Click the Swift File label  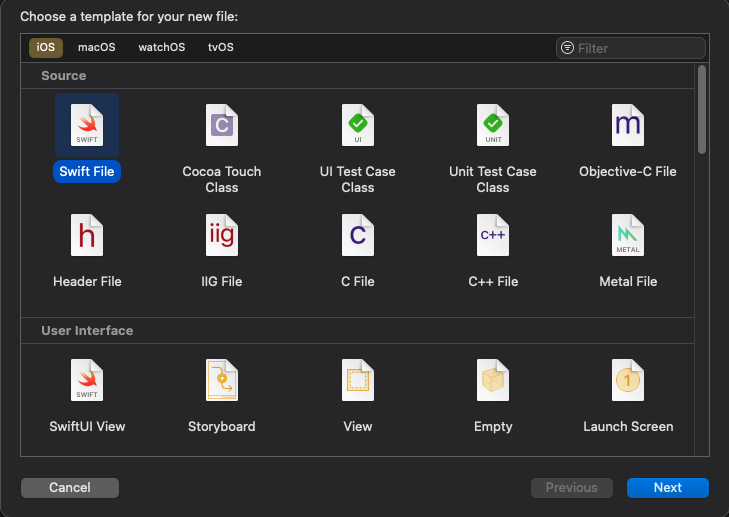[x=87, y=172]
